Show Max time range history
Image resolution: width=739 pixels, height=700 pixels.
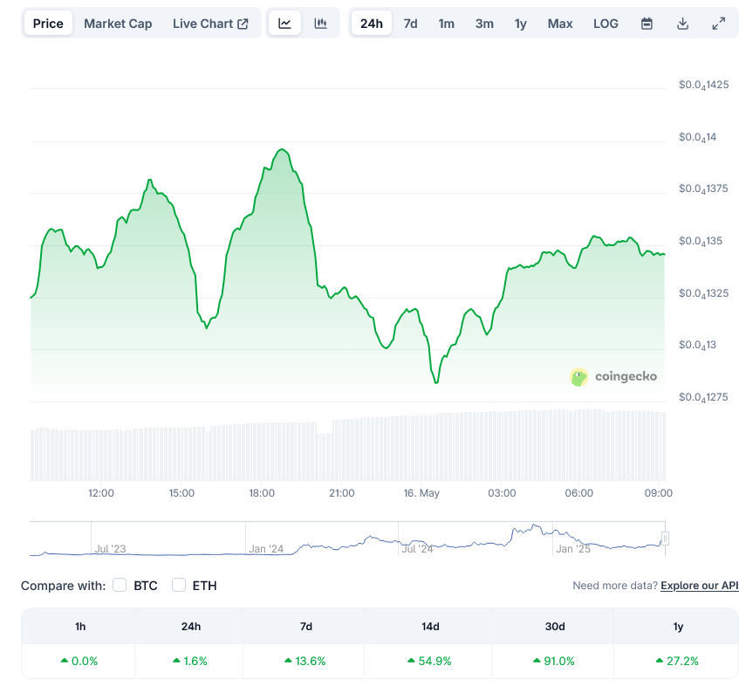560,24
